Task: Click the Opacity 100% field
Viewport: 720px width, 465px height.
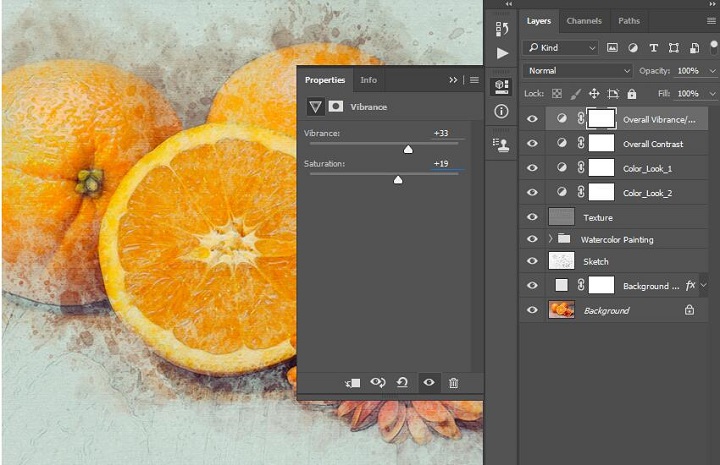Action: 691,71
